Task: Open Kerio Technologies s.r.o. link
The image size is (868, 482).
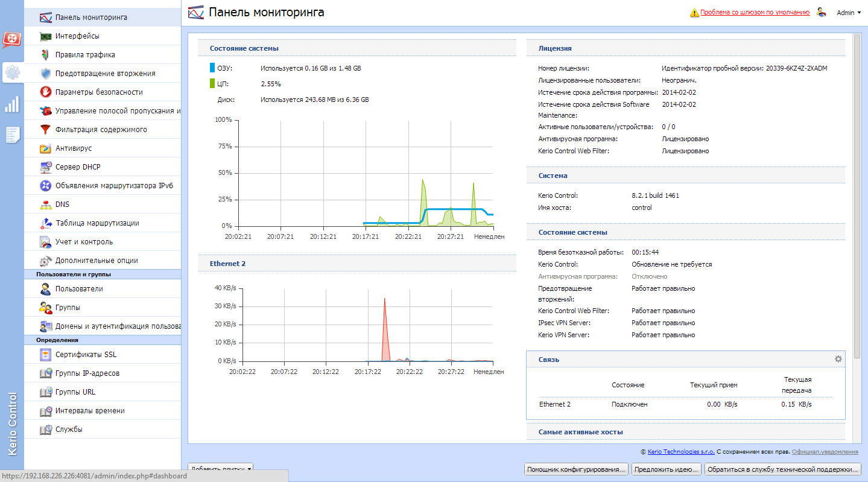Action: point(681,451)
